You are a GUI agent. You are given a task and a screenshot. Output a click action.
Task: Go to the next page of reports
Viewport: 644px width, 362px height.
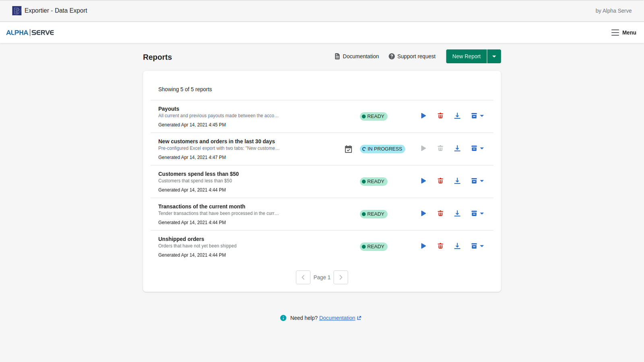click(341, 277)
